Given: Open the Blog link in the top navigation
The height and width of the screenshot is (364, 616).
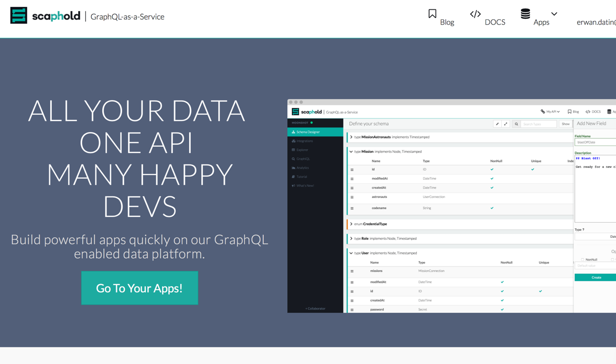Looking at the screenshot, I should [x=447, y=23].
